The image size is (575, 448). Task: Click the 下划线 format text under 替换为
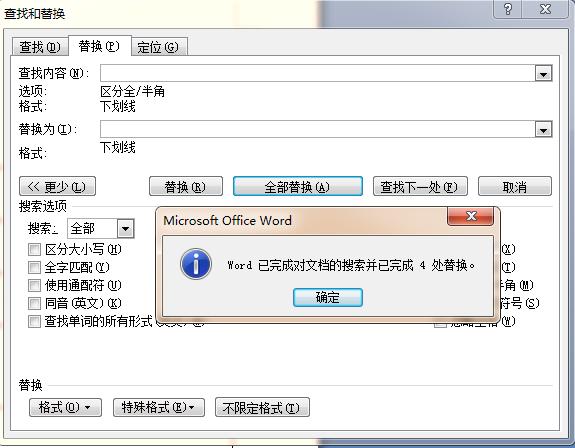tap(118, 147)
